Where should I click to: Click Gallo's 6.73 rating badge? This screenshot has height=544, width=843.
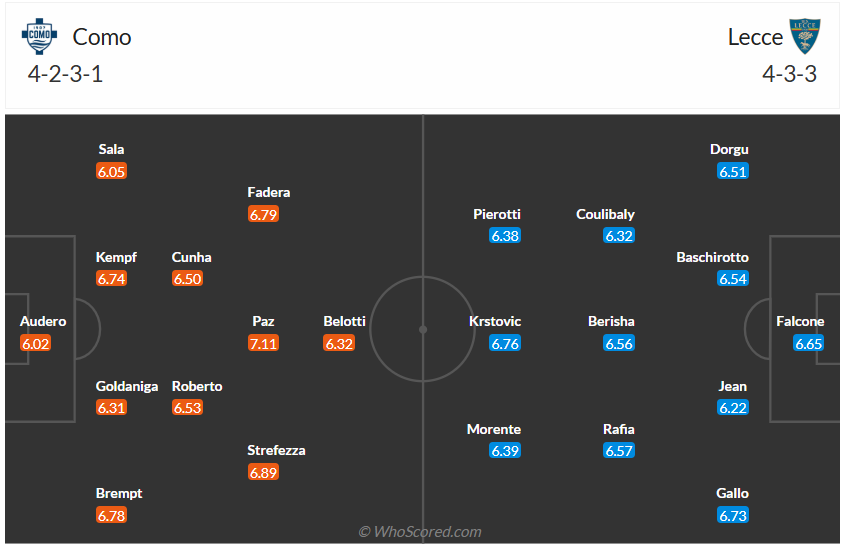(733, 515)
